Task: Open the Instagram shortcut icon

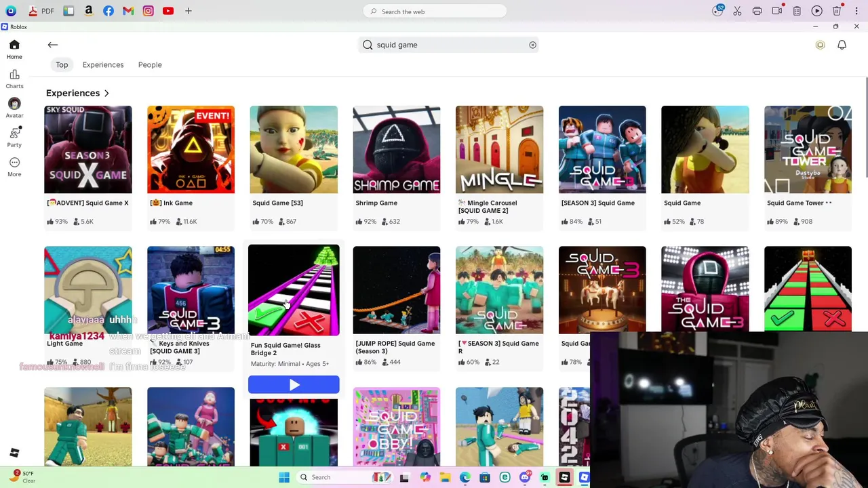Action: tap(148, 11)
